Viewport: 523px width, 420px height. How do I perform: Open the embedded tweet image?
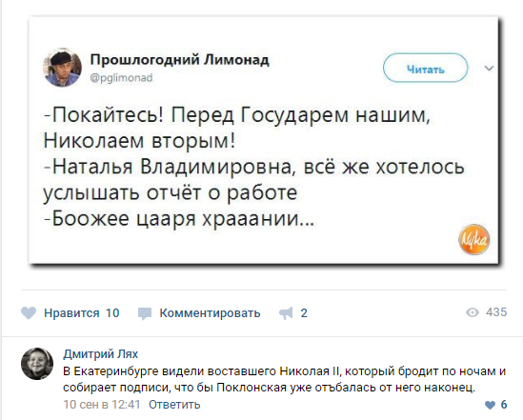pyautogui.click(x=264, y=140)
